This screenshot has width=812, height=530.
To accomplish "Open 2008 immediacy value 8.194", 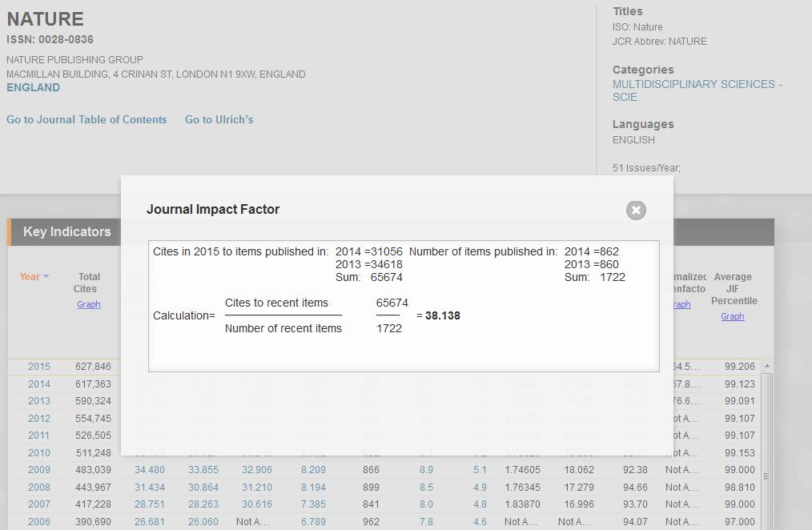I will [313, 487].
